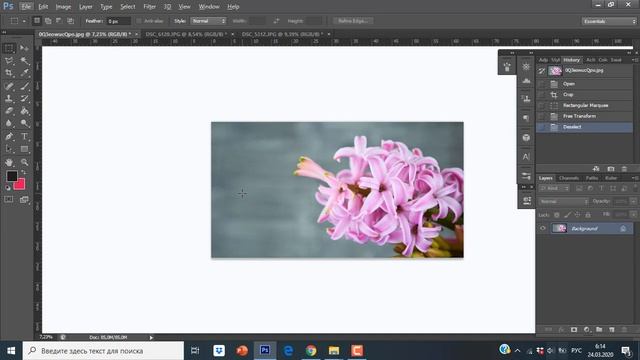Select the Path Selection tool
The width and height of the screenshot is (640, 360).
click(9, 149)
